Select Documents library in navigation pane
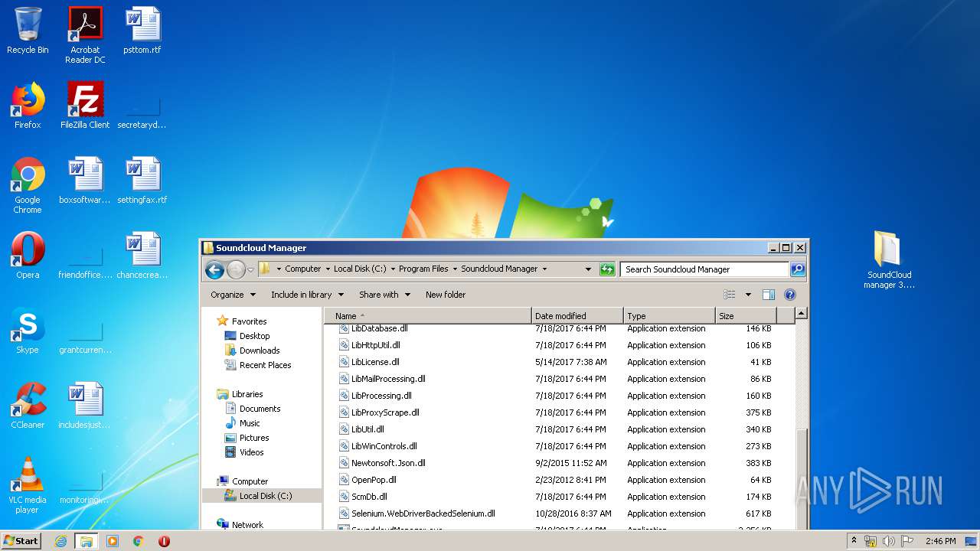 pos(260,409)
